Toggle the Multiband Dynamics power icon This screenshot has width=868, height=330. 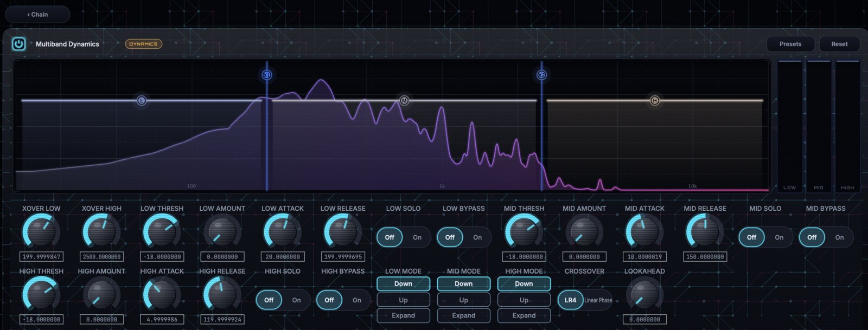[x=19, y=44]
